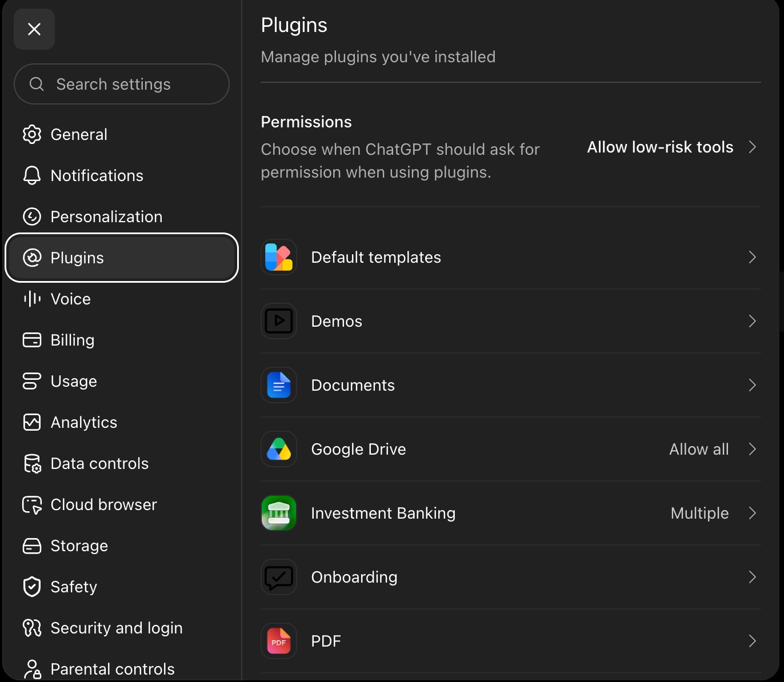Image resolution: width=784 pixels, height=682 pixels.
Task: Click the Demos play icon
Action: (279, 321)
